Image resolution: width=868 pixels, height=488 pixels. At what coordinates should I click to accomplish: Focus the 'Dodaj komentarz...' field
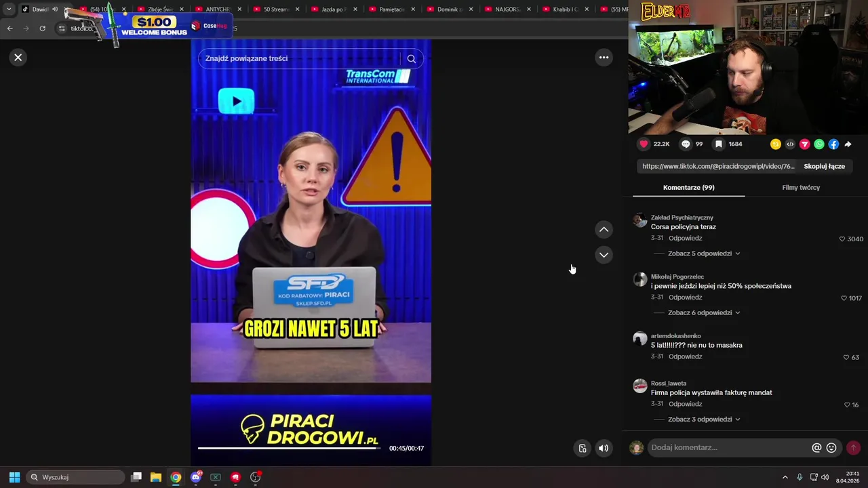729,447
